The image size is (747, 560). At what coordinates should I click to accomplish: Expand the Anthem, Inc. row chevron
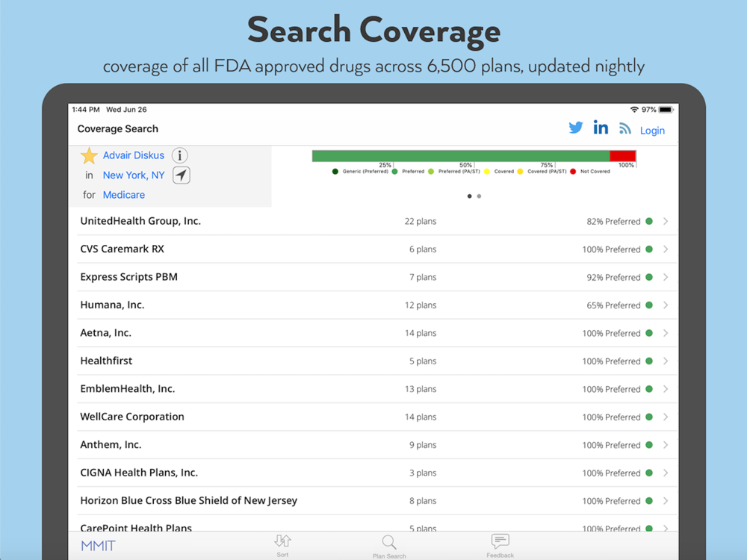(666, 445)
